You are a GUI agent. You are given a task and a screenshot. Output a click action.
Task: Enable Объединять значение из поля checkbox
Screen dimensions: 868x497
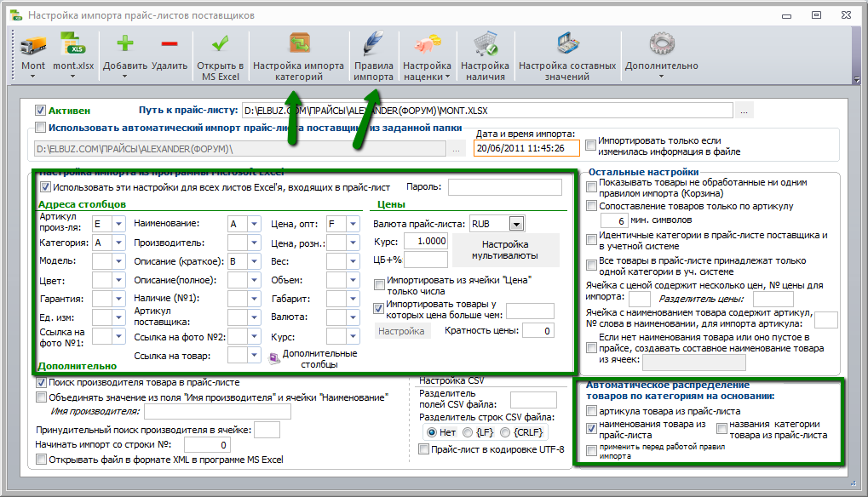coord(41,397)
